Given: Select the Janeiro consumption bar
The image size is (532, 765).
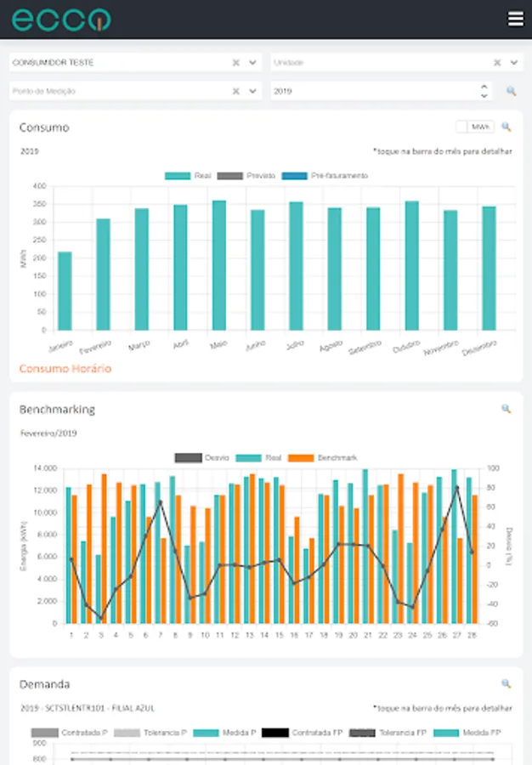Looking at the screenshot, I should pyautogui.click(x=65, y=291).
